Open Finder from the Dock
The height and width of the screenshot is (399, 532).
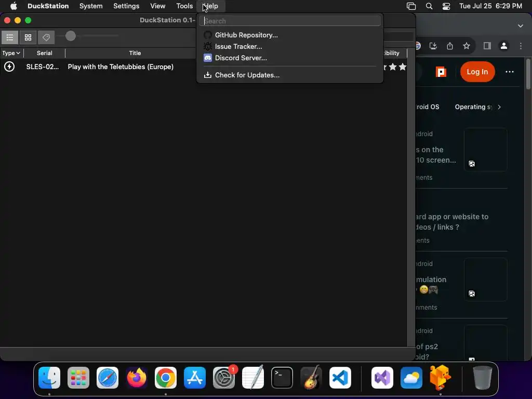click(49, 378)
